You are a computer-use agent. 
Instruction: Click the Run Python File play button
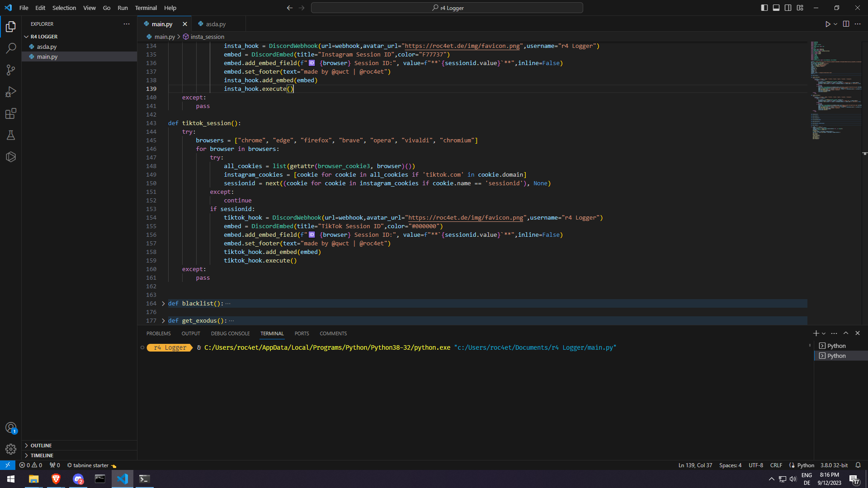tap(827, 24)
